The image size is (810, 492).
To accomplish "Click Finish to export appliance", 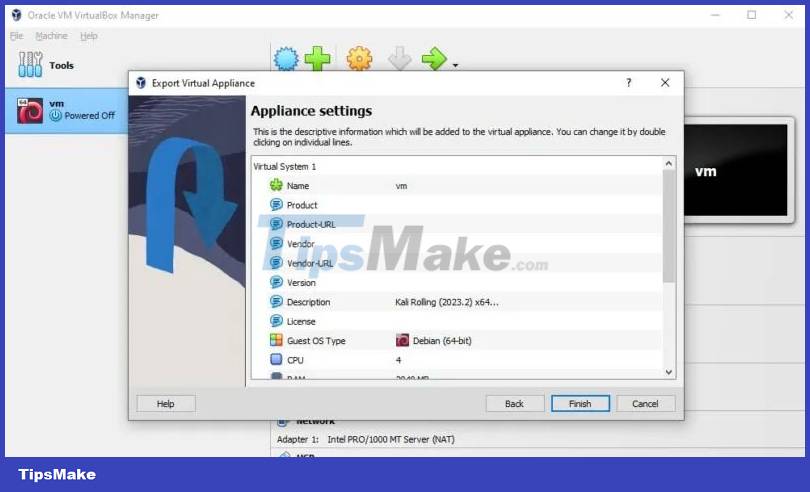I will point(580,404).
